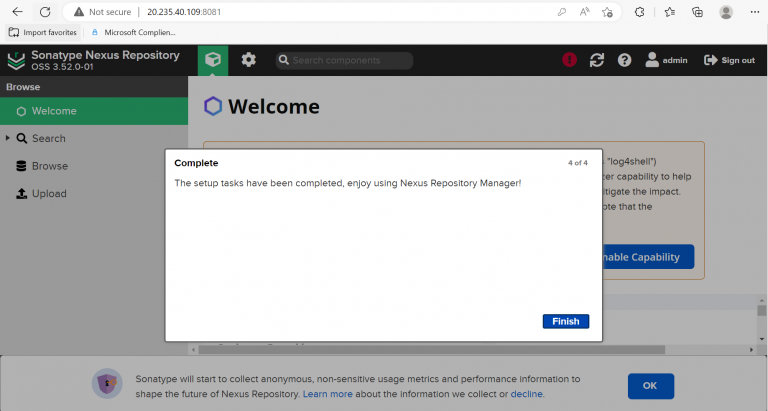768x411 pixels.
Task: Click the Search components field
Action: [345, 60]
